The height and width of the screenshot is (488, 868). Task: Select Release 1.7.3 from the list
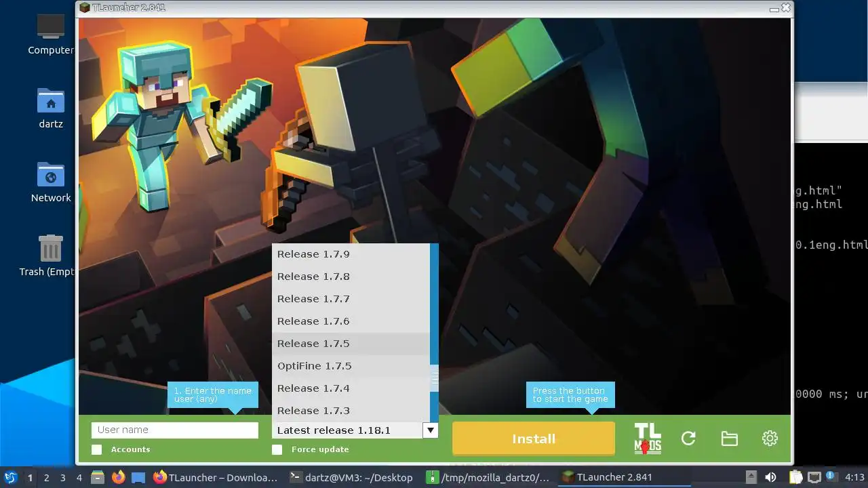(351, 411)
